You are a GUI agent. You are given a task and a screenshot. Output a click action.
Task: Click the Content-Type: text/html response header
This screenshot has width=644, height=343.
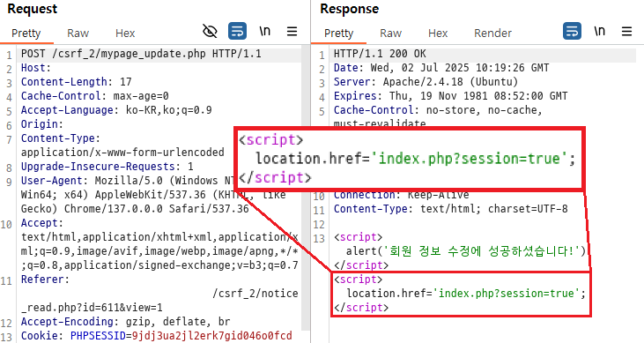[450, 208]
